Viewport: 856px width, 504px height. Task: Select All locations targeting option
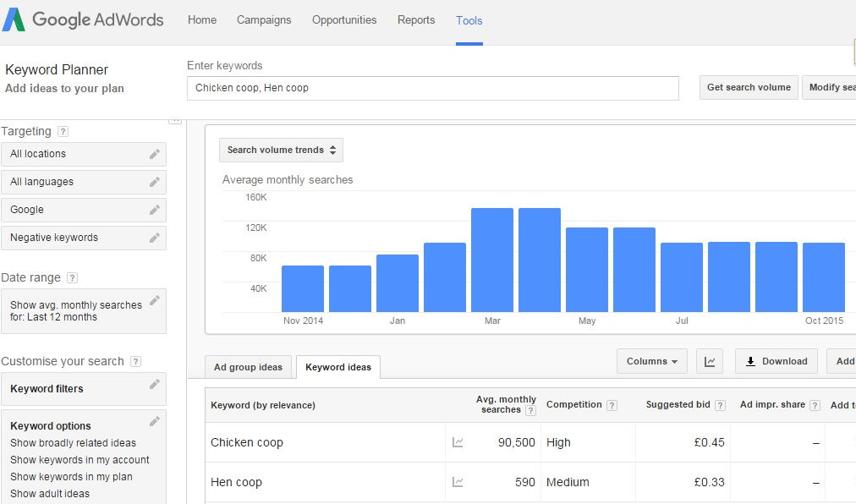pos(84,154)
